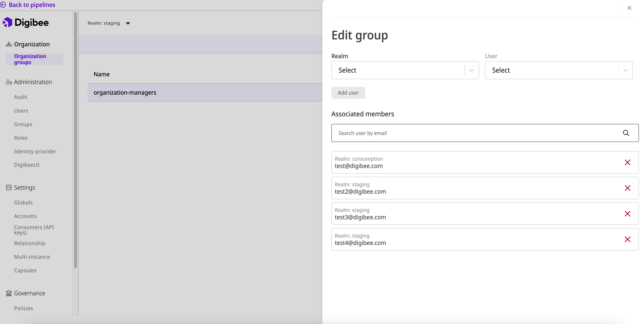Navigate to Identity provider settings
This screenshot has height=324, width=644.
tap(35, 151)
